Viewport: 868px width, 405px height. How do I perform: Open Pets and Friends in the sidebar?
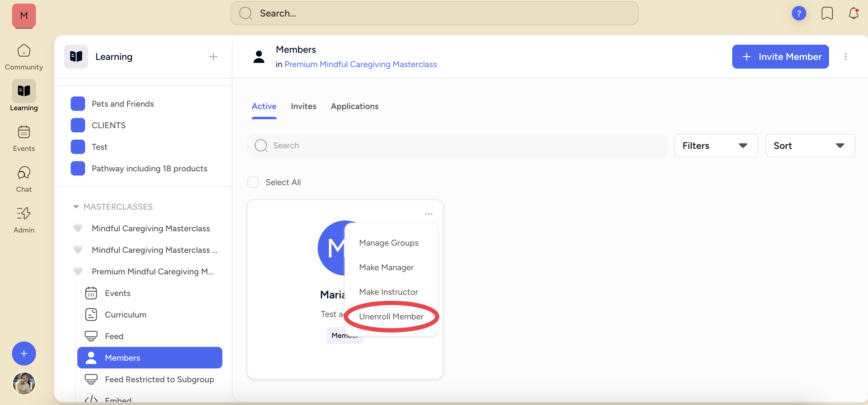pyautogui.click(x=123, y=104)
